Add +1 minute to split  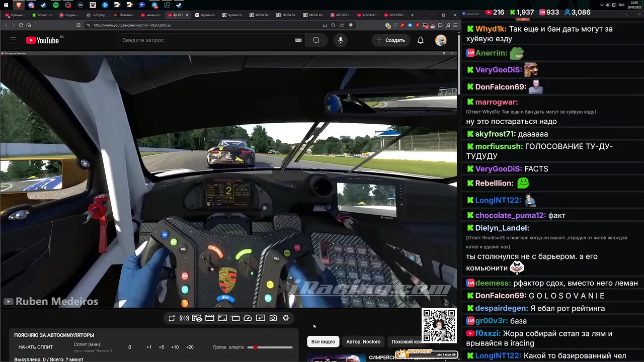(149, 347)
